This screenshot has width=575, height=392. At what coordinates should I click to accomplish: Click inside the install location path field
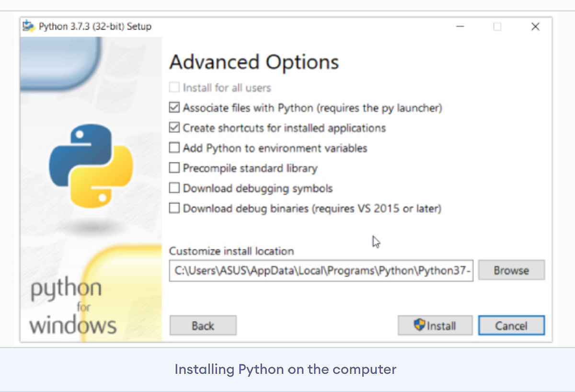[x=321, y=270]
